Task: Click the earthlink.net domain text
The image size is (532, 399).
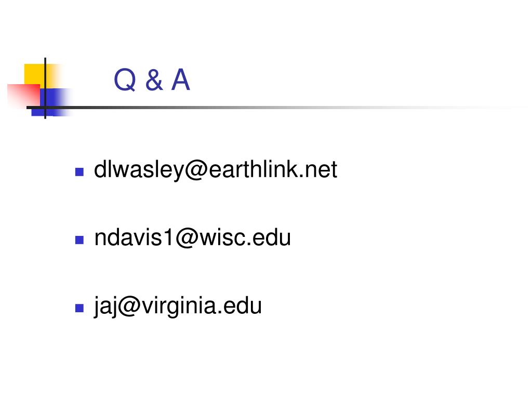Action: coord(273,169)
